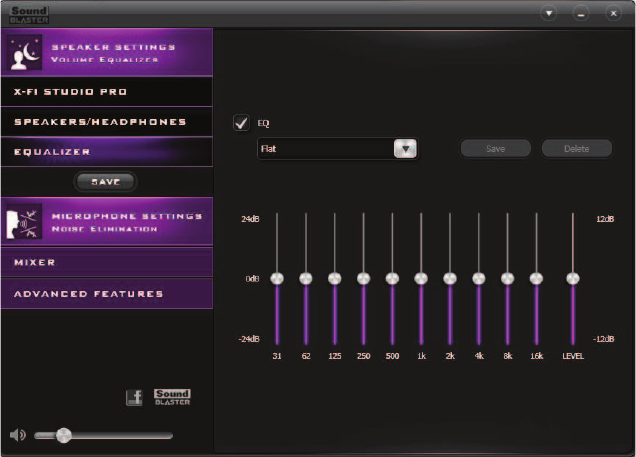Viewport: 636px width, 457px height.
Task: Click the 12dB level scale label
Action: point(605,219)
